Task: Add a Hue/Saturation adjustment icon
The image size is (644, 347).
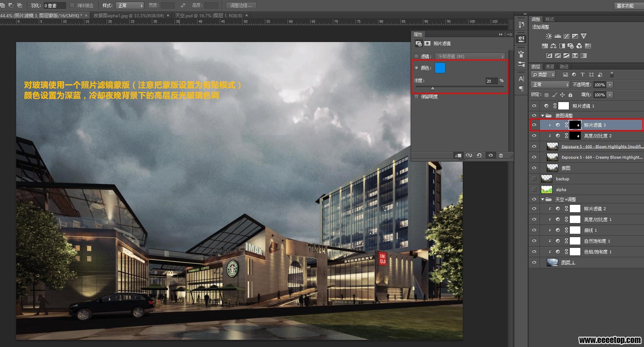Action: pos(545,46)
